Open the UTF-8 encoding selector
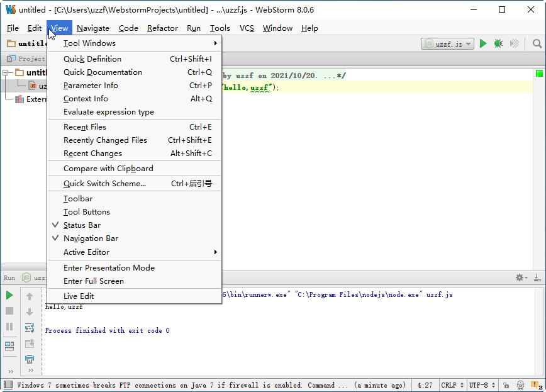 pyautogui.click(x=482, y=385)
